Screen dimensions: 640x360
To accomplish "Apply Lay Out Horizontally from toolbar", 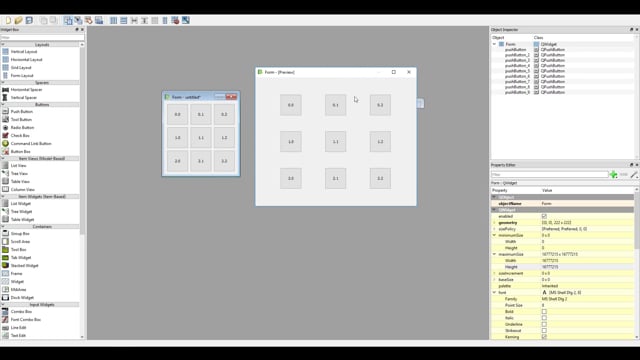I will click(x=113, y=20).
